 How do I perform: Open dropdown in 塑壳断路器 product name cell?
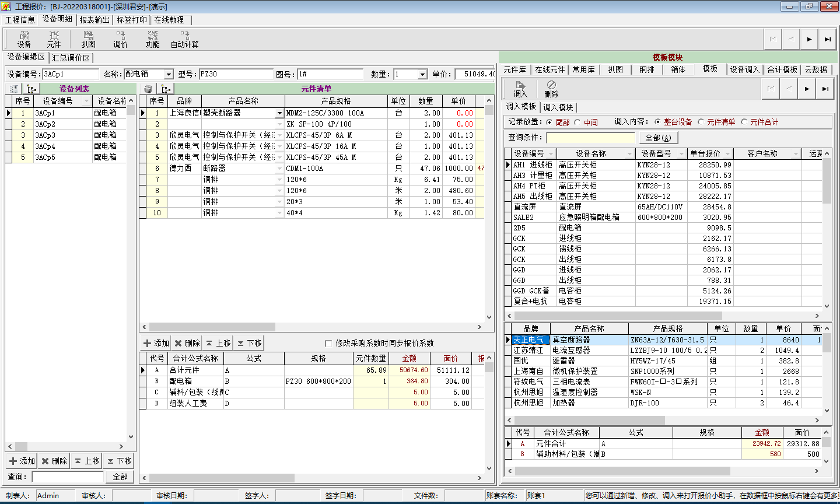[280, 113]
